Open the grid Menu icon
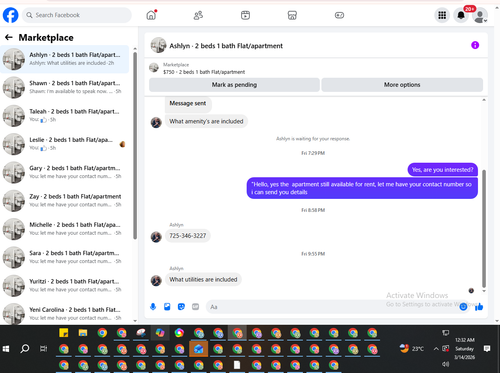Screen dimensions: 500x373 (x=442, y=15)
